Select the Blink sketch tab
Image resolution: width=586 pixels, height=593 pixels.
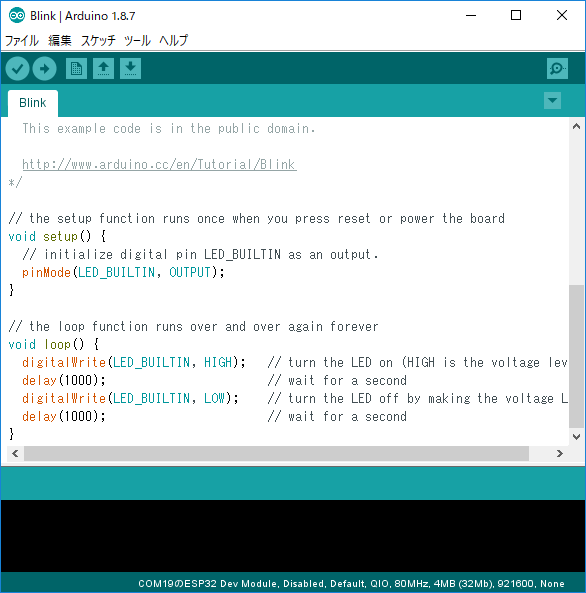pyautogui.click(x=33, y=103)
